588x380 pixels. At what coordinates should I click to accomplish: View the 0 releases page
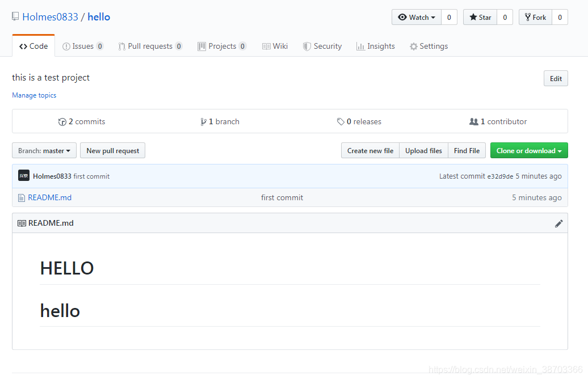pyautogui.click(x=359, y=121)
